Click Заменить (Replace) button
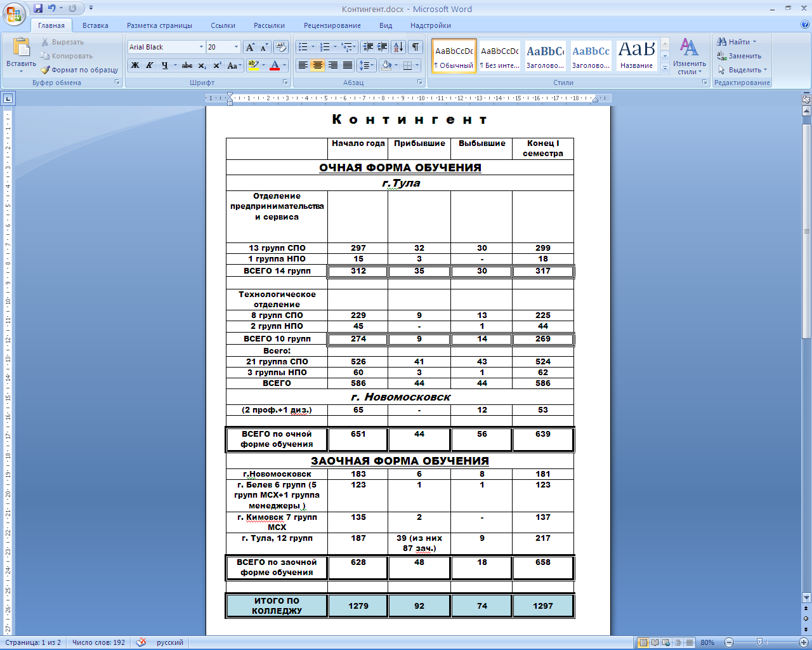The image size is (812, 650). (739, 56)
